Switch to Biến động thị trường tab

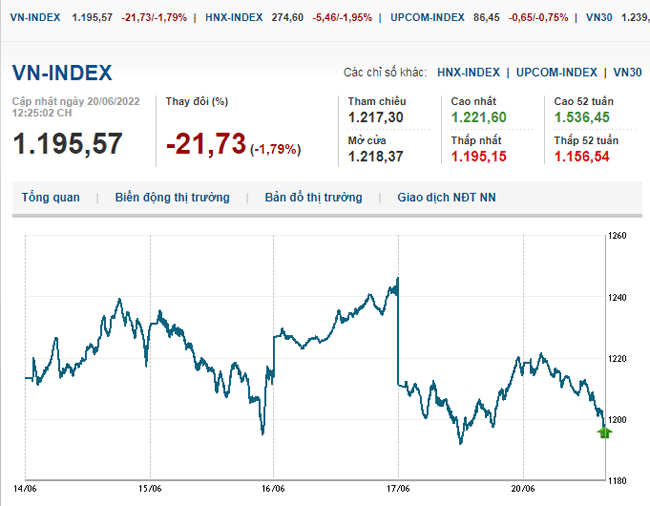(172, 197)
